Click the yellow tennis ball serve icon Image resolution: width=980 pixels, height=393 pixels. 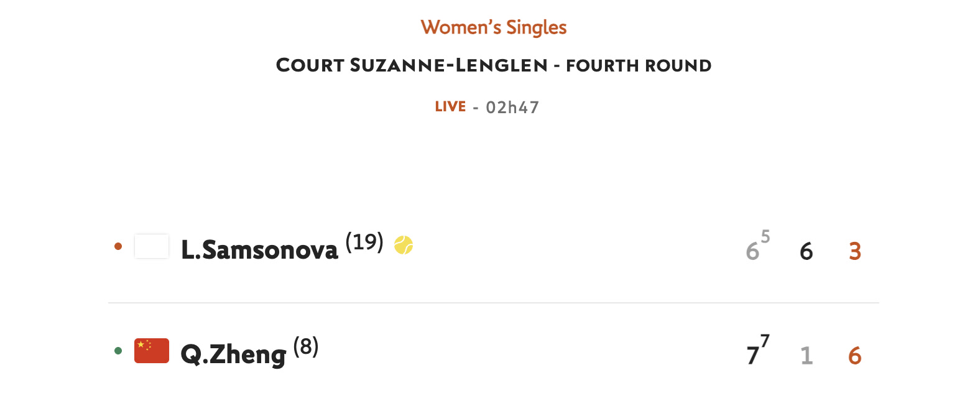(x=404, y=245)
